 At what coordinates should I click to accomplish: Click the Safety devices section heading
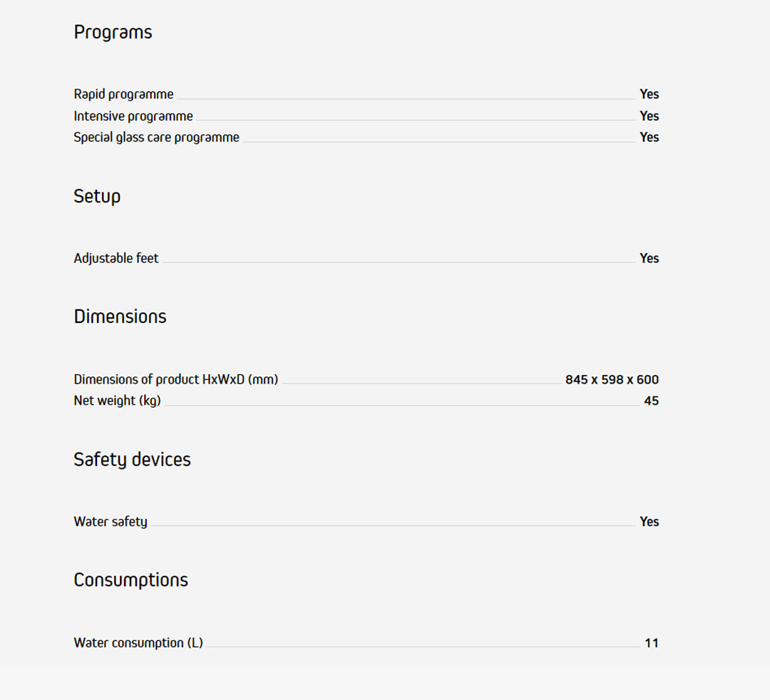pyautogui.click(x=132, y=460)
